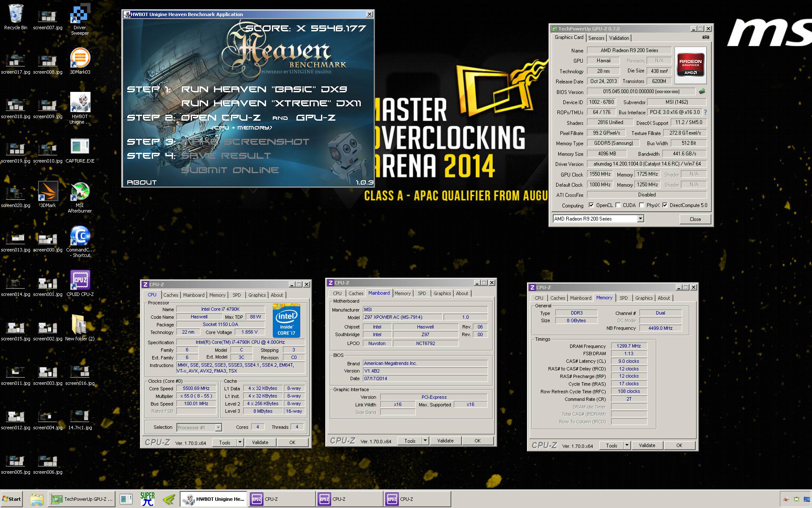Click the NVIDIA taskbar icon
This screenshot has width=812, height=508.
click(169, 499)
